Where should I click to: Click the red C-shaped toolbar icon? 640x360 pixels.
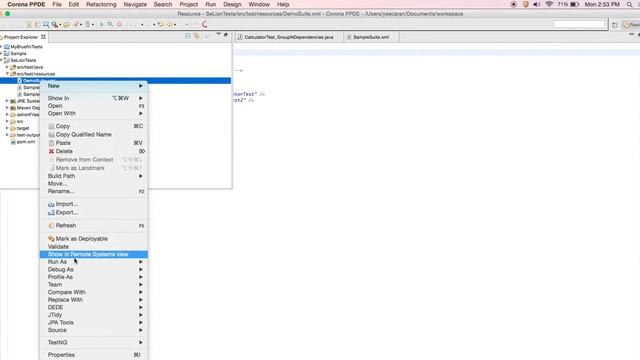pyautogui.click(x=204, y=24)
